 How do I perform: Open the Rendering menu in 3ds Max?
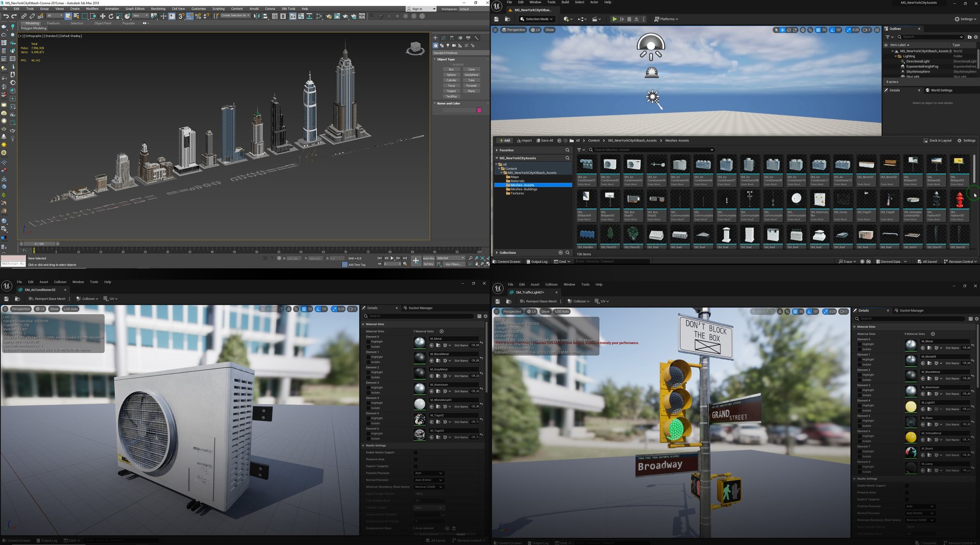pos(158,9)
